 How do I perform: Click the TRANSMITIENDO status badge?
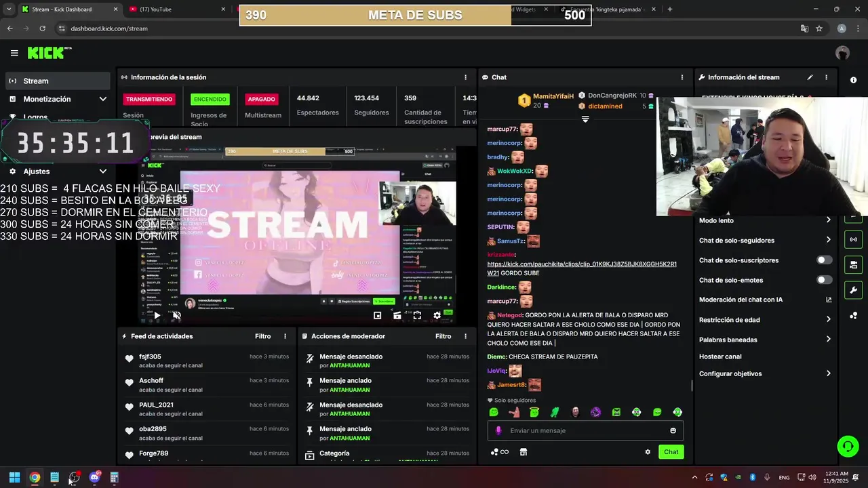[x=149, y=99]
